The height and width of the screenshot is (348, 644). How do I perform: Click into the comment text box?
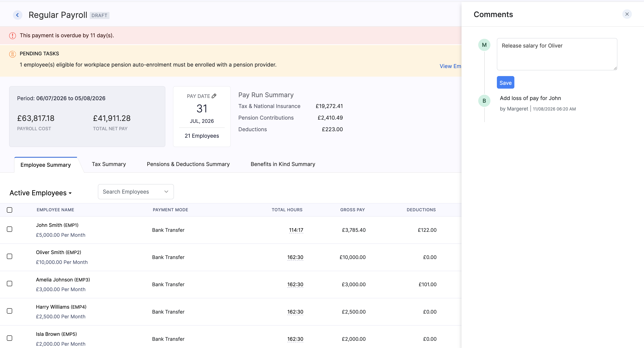coord(557,54)
